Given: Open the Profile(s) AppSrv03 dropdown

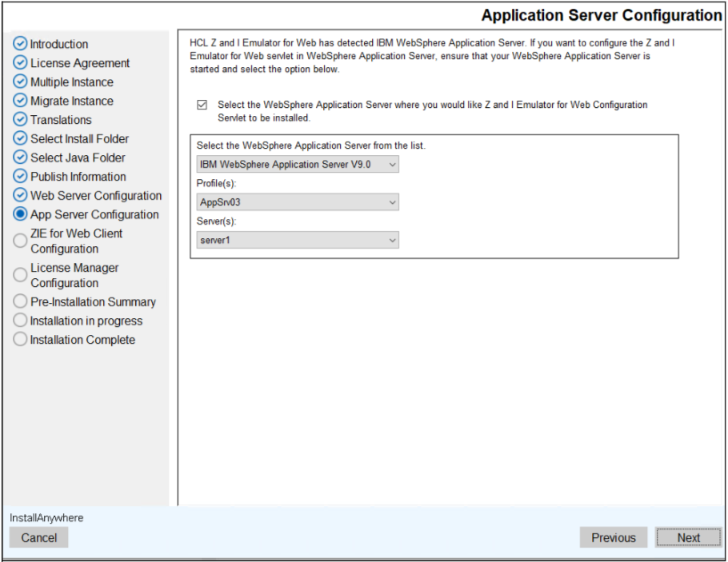Looking at the screenshot, I should tap(298, 202).
